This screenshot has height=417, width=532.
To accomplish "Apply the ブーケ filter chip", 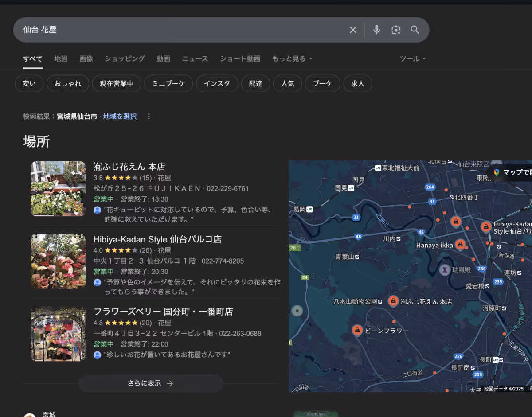I will (323, 83).
